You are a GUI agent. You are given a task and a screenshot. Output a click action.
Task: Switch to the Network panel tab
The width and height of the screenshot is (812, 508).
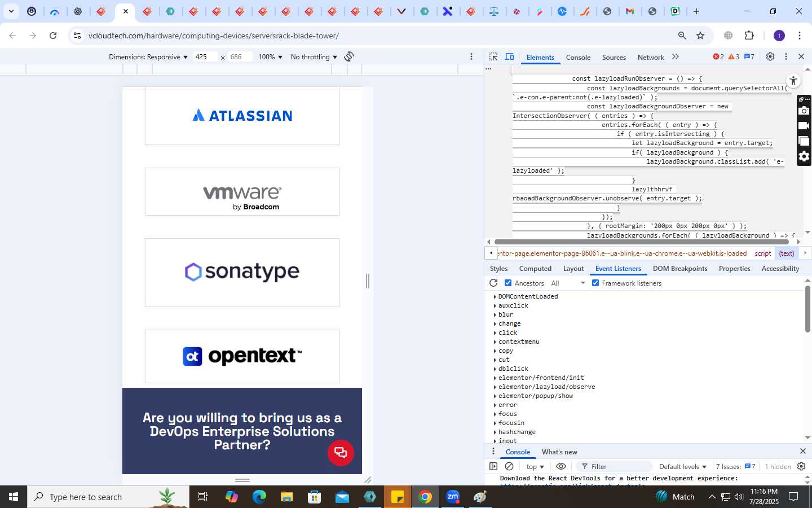pos(651,58)
